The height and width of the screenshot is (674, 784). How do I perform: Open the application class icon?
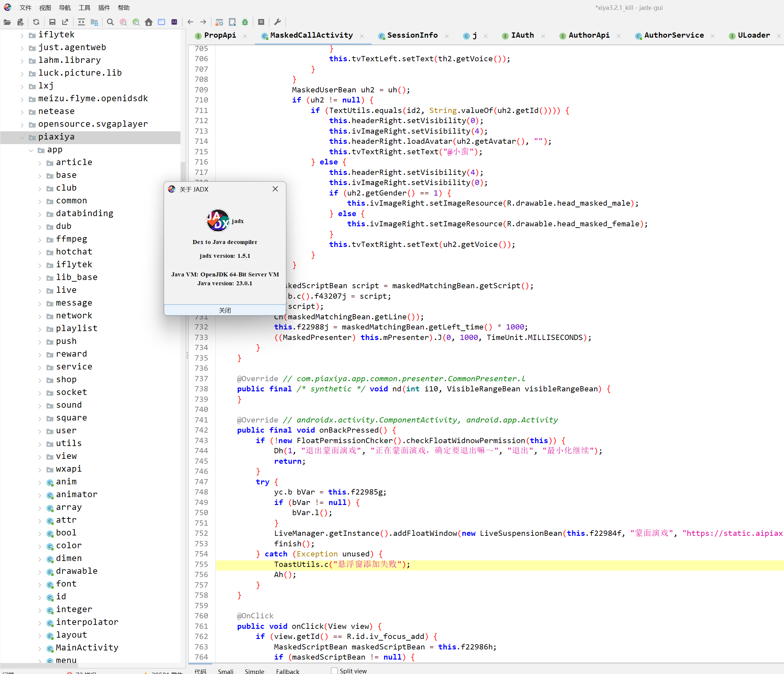(161, 22)
